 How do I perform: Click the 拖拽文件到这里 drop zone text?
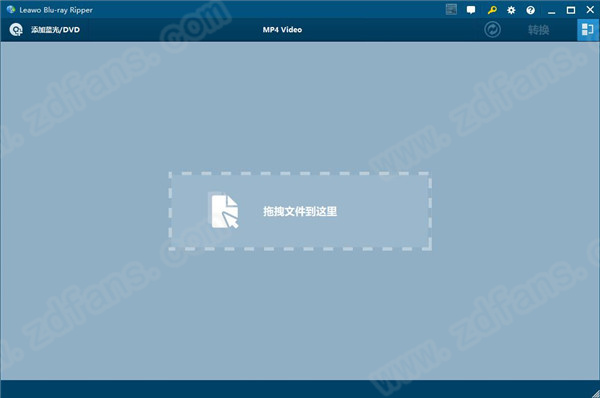pos(300,211)
